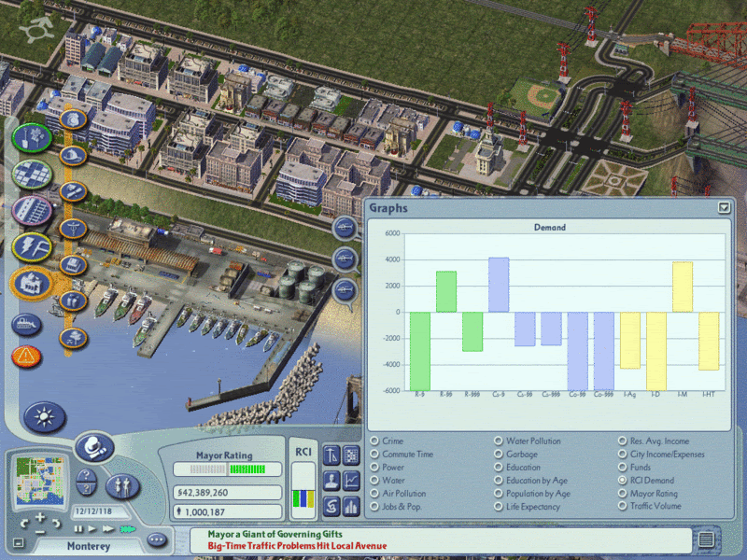Click the 1,000,187 population display
747x560 pixels.
point(227,511)
